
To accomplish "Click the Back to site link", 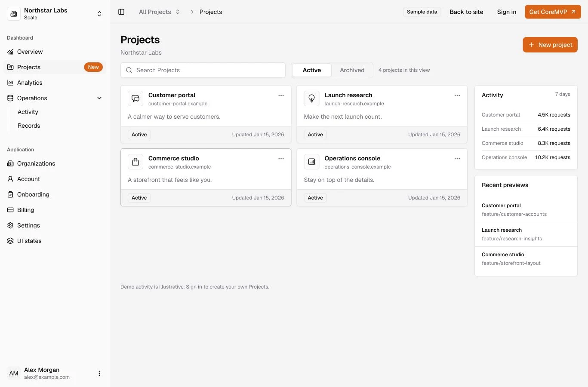I will [x=466, y=12].
